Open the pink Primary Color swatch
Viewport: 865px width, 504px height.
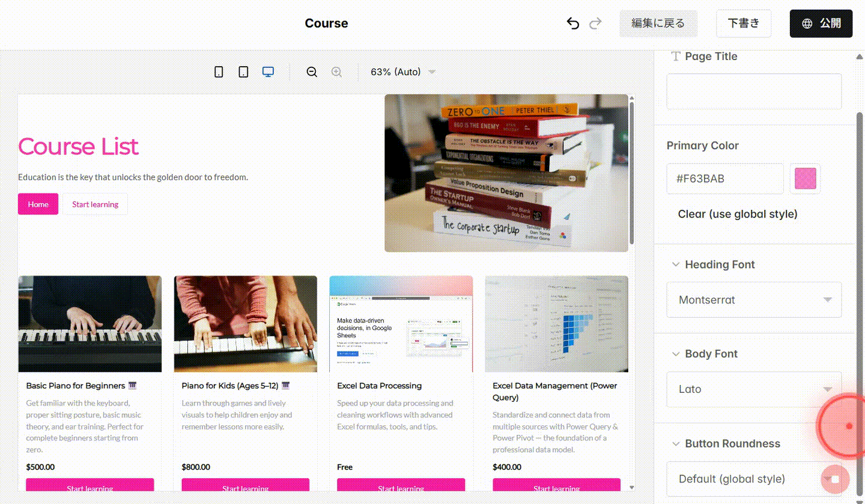tap(806, 179)
